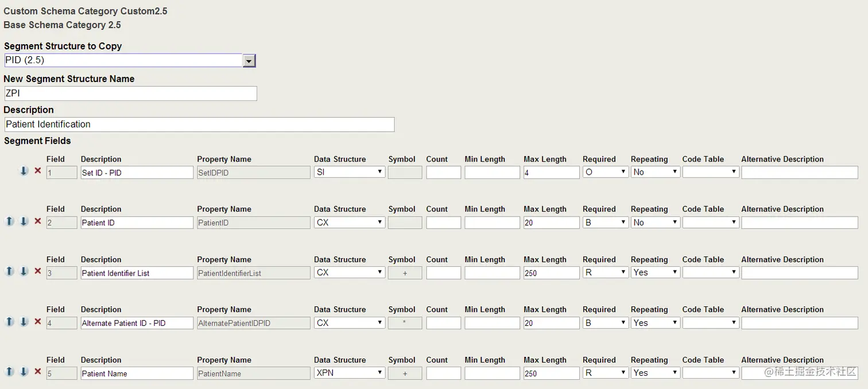Click Count field for Patient Identifier List
The image size is (868, 389).
coord(443,273)
